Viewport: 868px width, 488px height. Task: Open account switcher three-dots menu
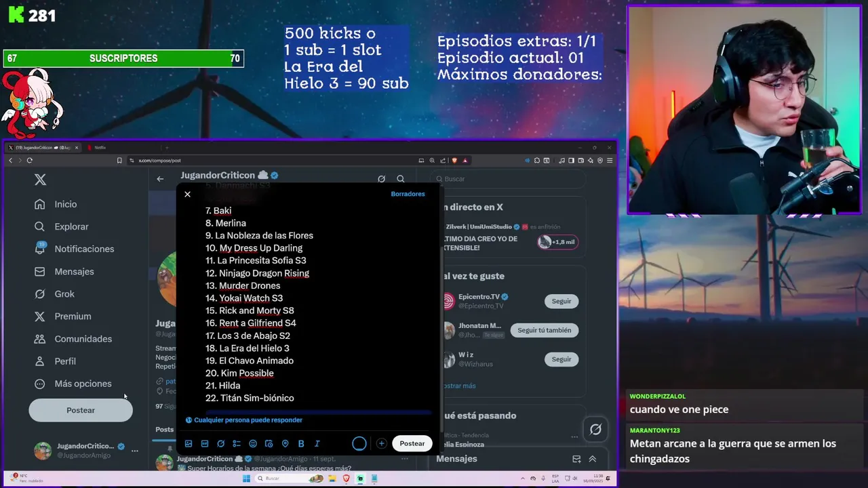[x=135, y=451]
